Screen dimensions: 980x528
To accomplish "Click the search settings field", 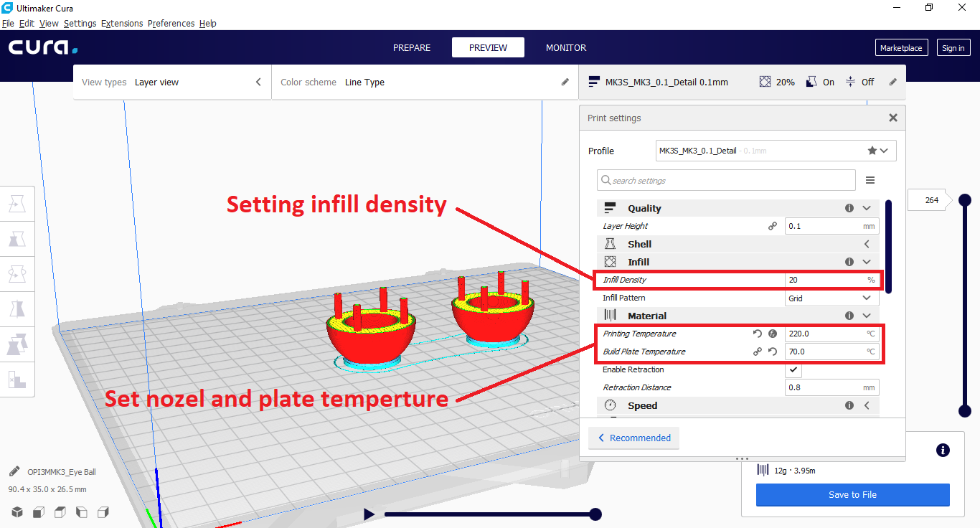I will click(x=726, y=180).
